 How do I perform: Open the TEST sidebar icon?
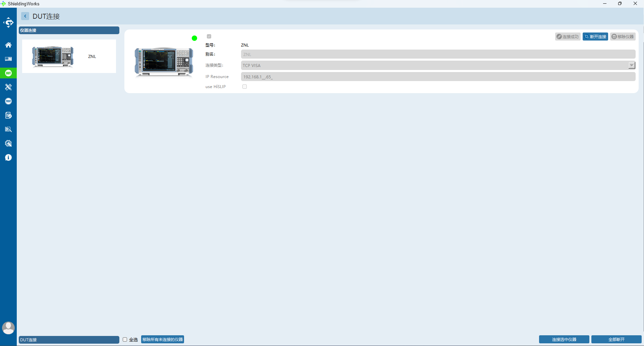[x=8, y=101]
